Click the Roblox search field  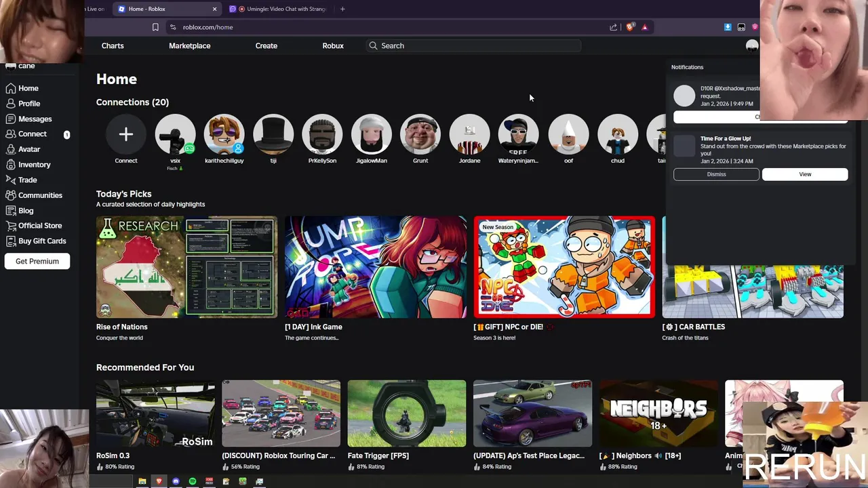pos(473,45)
